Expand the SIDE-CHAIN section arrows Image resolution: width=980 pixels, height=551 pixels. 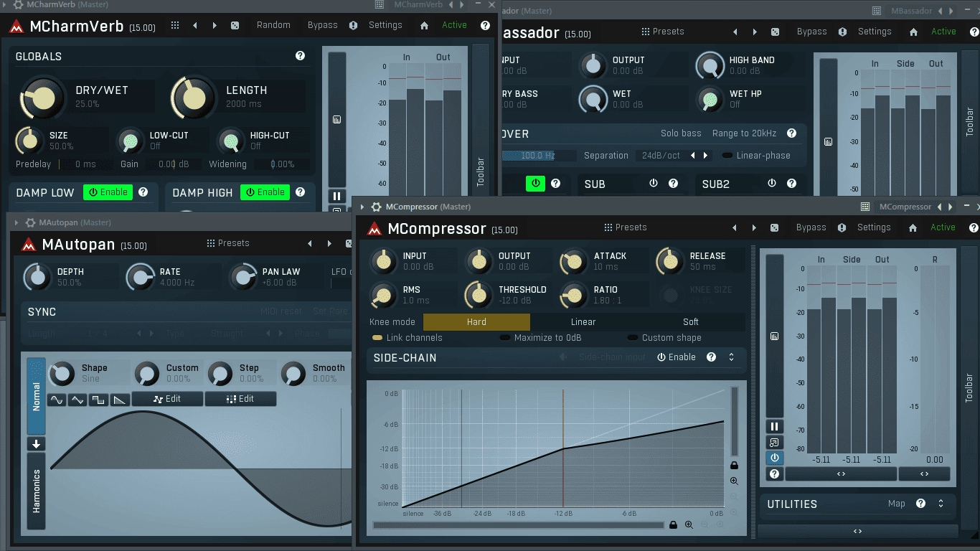pyautogui.click(x=731, y=357)
